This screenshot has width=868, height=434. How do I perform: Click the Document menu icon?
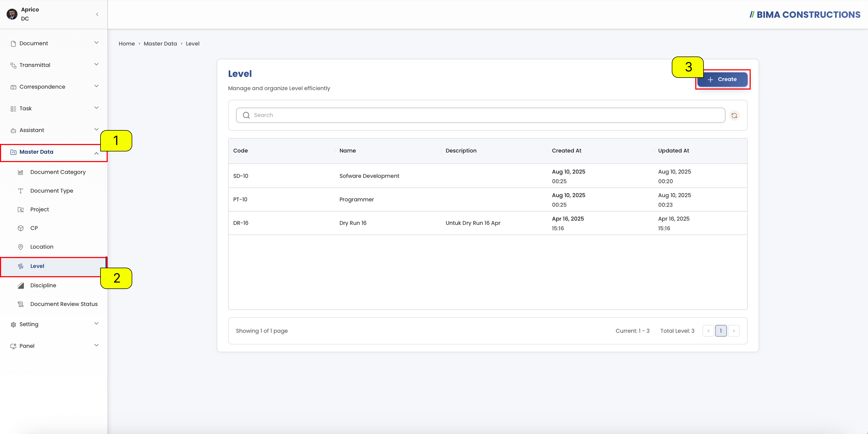[14, 43]
